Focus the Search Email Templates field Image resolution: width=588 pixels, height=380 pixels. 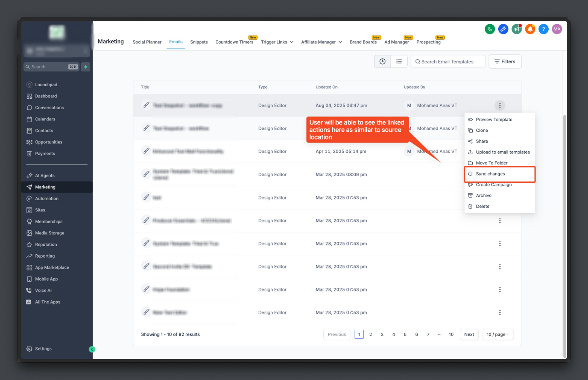pos(448,61)
